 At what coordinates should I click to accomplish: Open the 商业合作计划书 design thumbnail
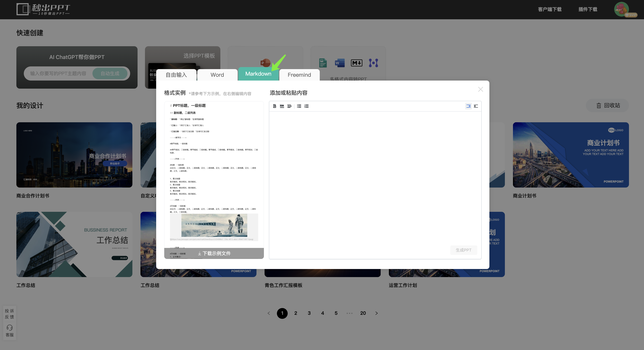[74, 155]
